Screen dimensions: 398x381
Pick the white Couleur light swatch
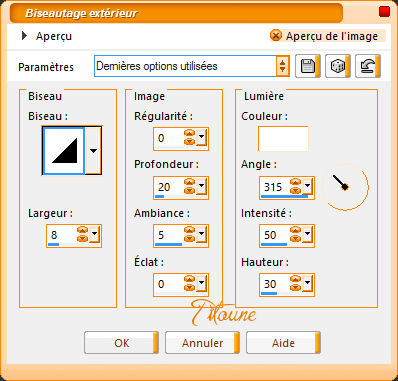pyautogui.click(x=283, y=139)
